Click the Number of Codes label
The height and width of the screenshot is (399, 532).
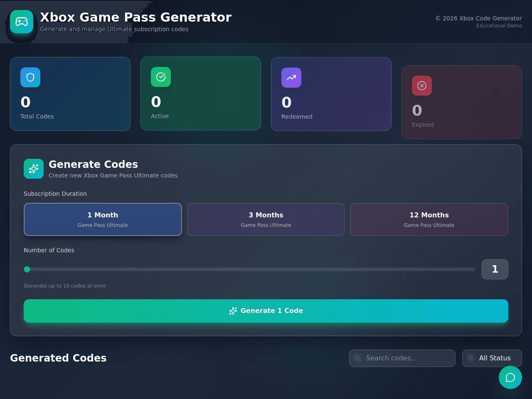[49, 250]
